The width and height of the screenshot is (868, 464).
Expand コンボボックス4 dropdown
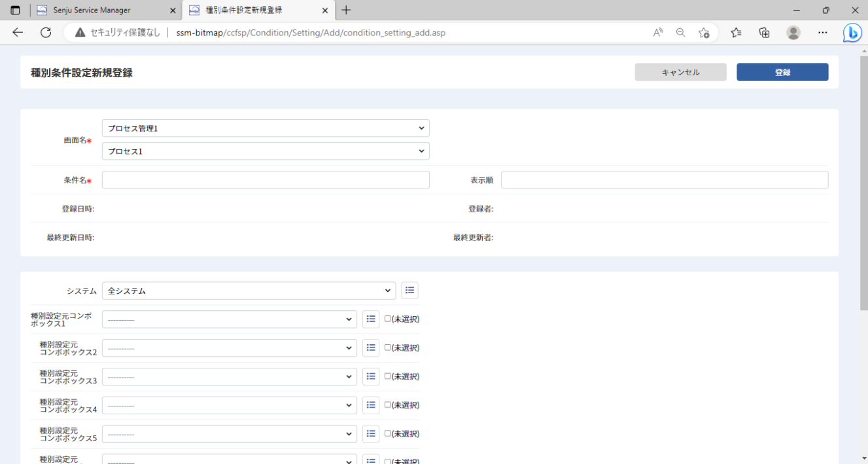tap(230, 405)
